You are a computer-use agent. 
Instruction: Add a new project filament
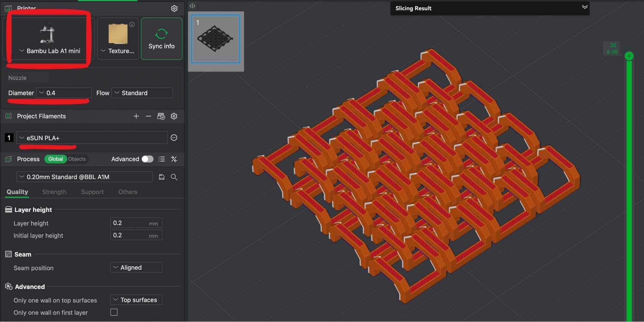tap(136, 116)
